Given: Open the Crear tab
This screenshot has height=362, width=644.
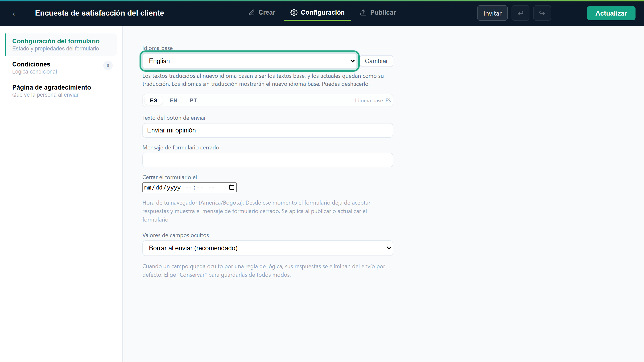Looking at the screenshot, I should click(x=262, y=12).
